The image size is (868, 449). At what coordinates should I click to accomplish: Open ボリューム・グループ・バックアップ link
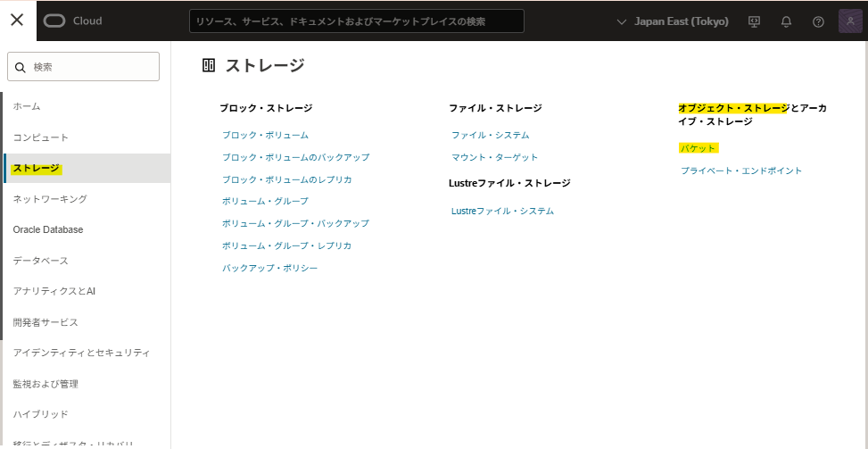point(295,224)
